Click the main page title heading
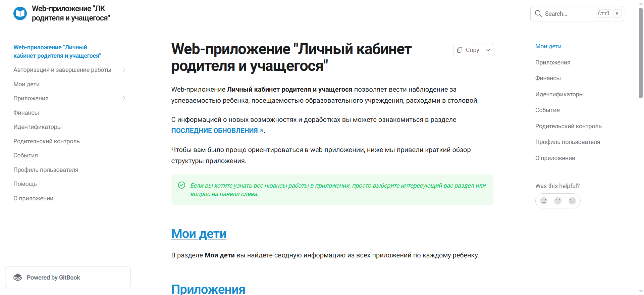 click(291, 57)
